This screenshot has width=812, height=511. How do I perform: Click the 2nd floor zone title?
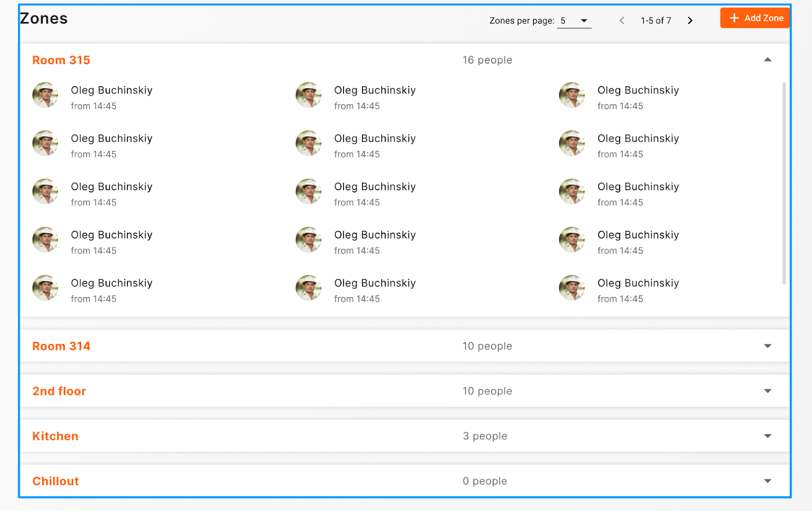click(59, 391)
